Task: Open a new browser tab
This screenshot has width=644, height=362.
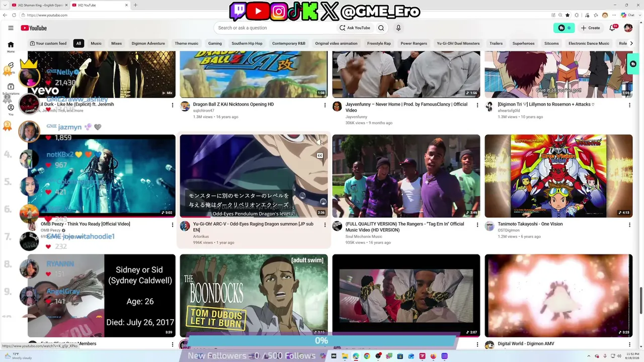Action: (x=135, y=5)
